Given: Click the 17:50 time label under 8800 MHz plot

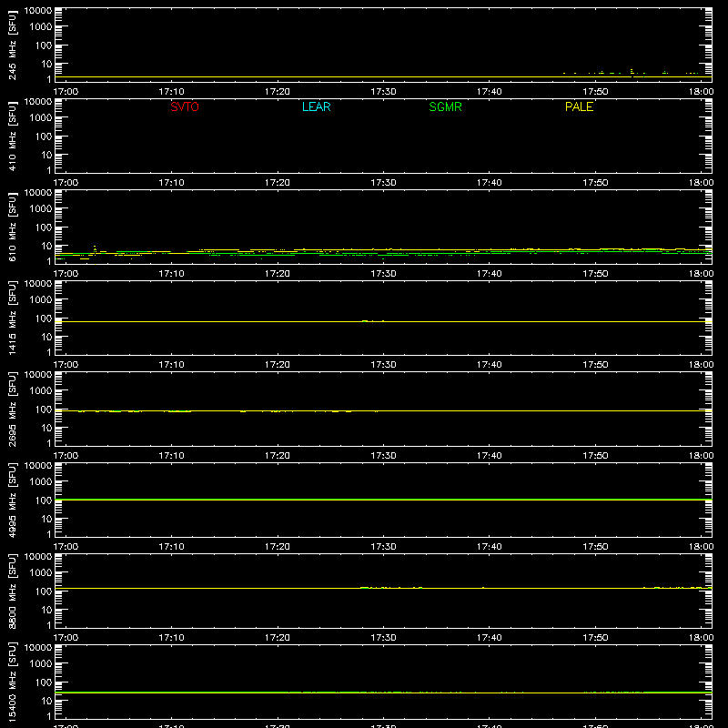Looking at the screenshot, I should (595, 638).
